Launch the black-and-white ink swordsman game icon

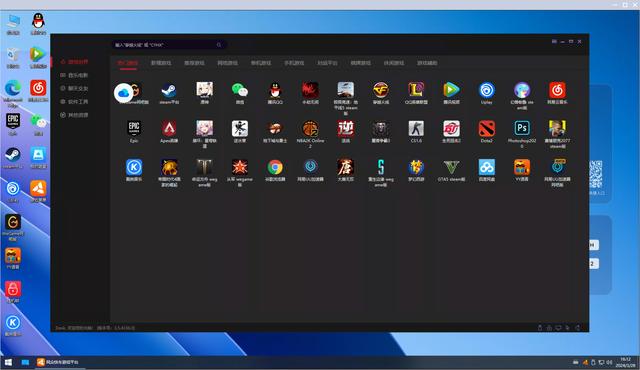[240, 129]
